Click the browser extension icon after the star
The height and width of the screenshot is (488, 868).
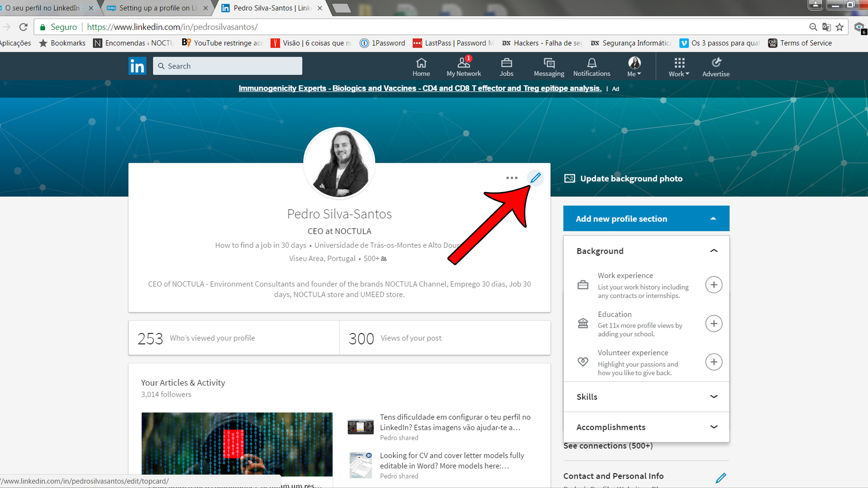point(859,27)
